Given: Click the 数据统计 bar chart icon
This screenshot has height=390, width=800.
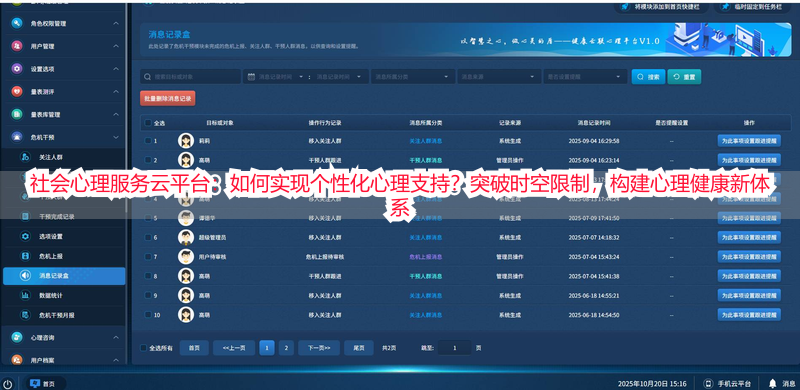Looking at the screenshot, I should click(x=25, y=296).
